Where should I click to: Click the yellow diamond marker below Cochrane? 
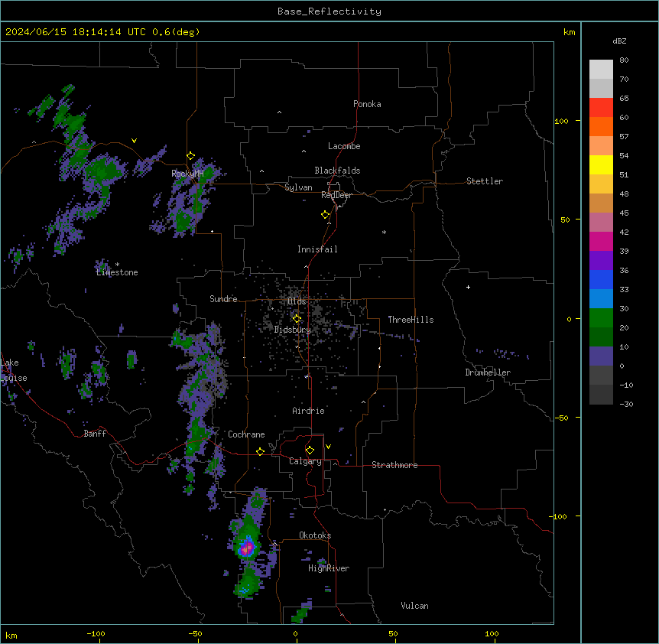(x=260, y=451)
